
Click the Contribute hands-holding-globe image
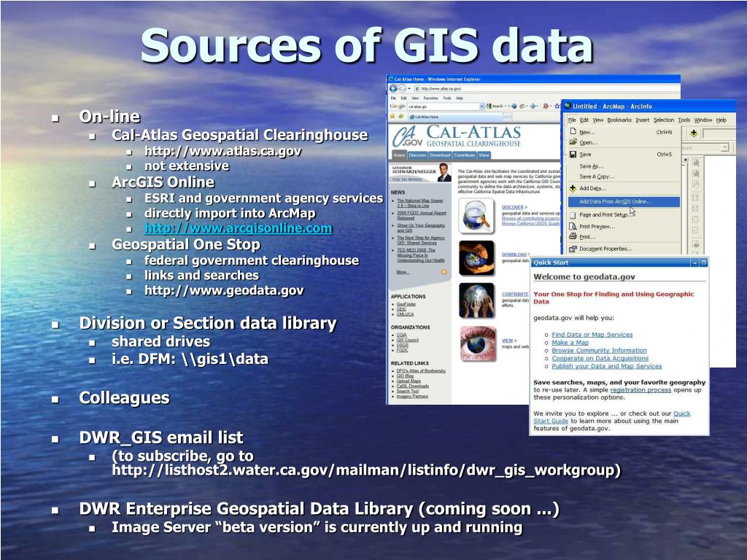[476, 300]
